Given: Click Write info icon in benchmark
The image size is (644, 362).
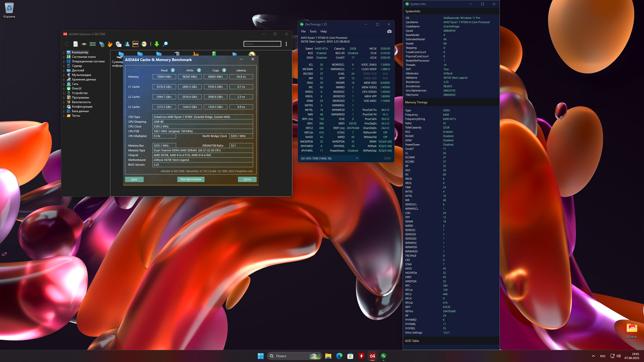Looking at the screenshot, I should pyautogui.click(x=199, y=70).
